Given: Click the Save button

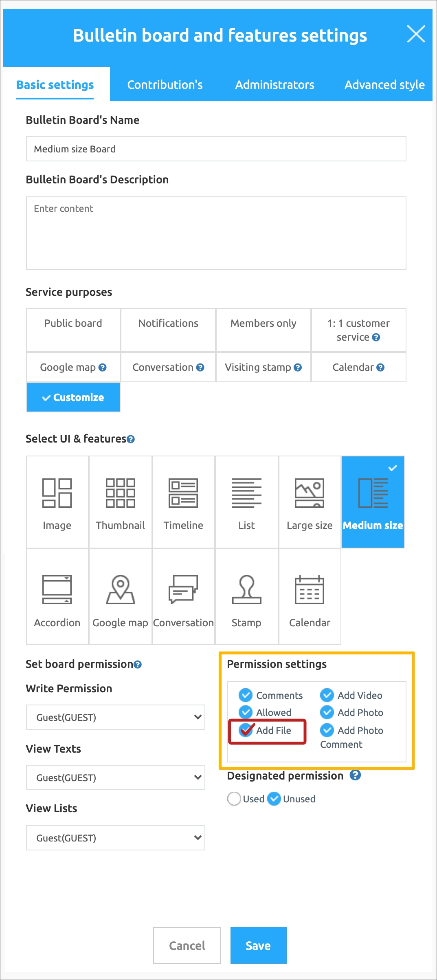Looking at the screenshot, I should click(x=259, y=945).
